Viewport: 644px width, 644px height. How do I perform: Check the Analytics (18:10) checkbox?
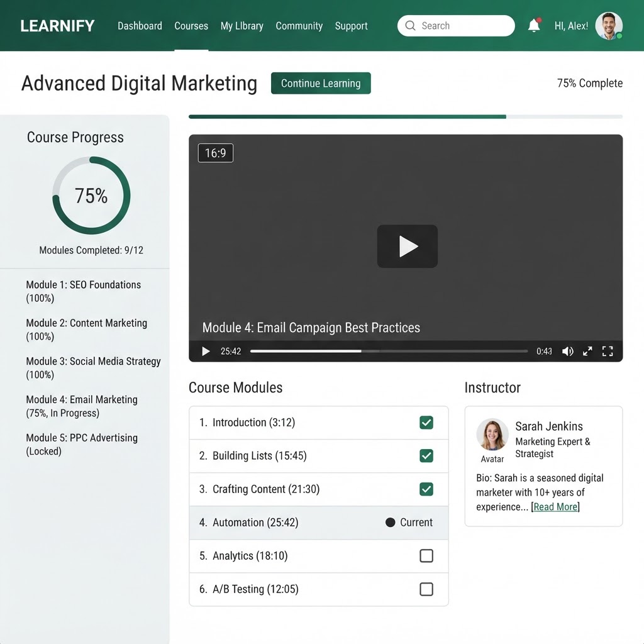click(x=426, y=556)
